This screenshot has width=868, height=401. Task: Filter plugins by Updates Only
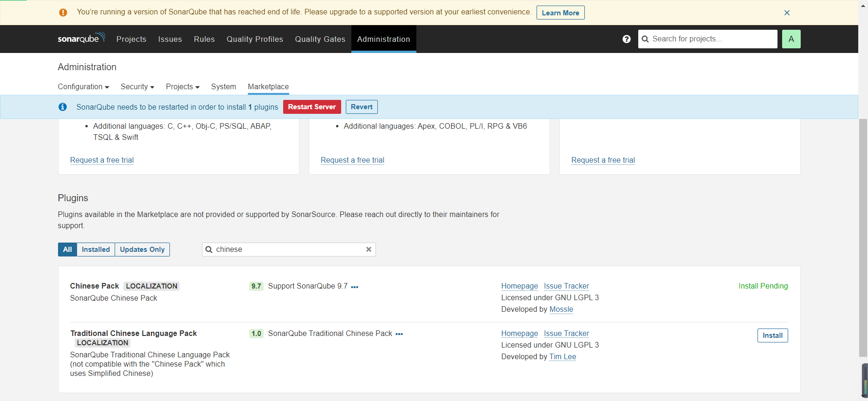[x=143, y=250]
